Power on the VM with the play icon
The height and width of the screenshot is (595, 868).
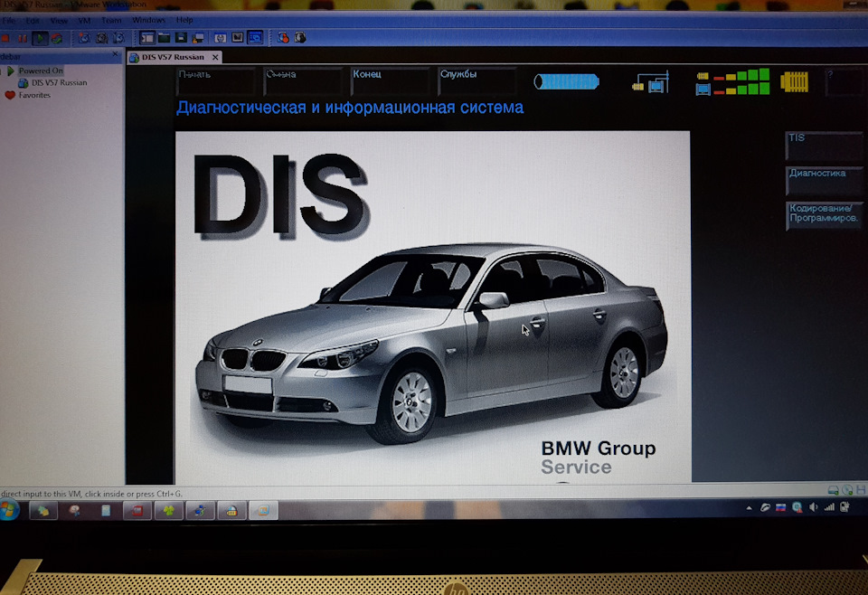pyautogui.click(x=40, y=38)
